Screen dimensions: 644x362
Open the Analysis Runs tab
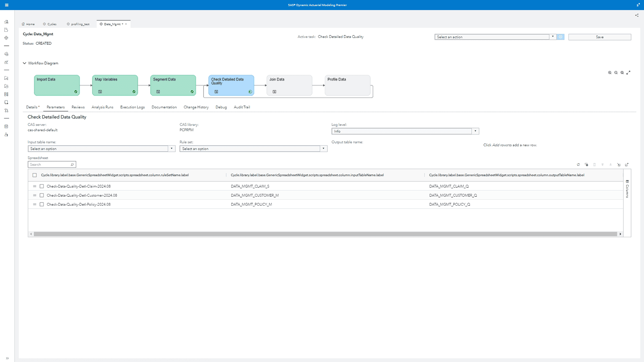coord(102,107)
